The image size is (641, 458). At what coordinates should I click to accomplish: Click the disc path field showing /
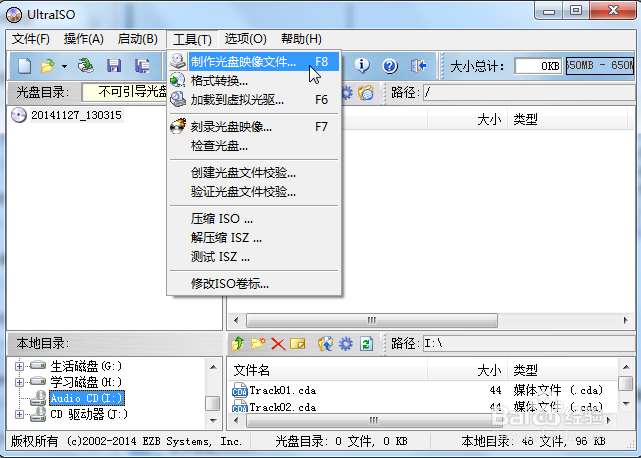[528, 92]
